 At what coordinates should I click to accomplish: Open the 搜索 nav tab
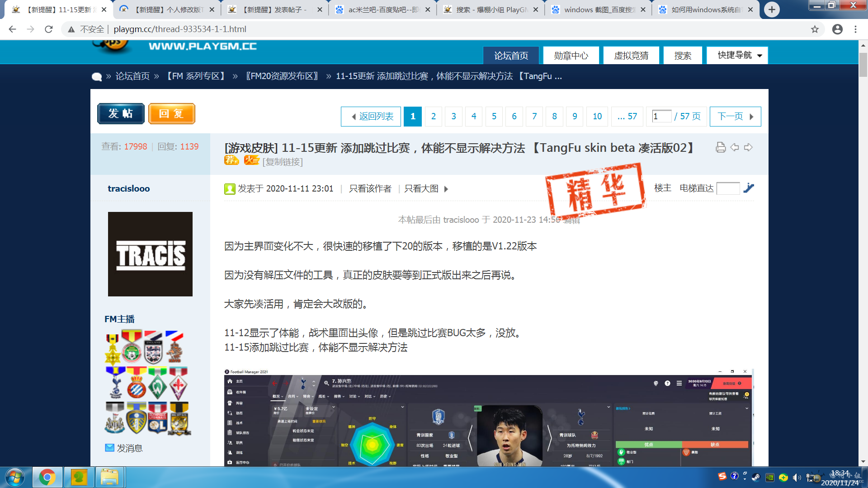pyautogui.click(x=683, y=55)
